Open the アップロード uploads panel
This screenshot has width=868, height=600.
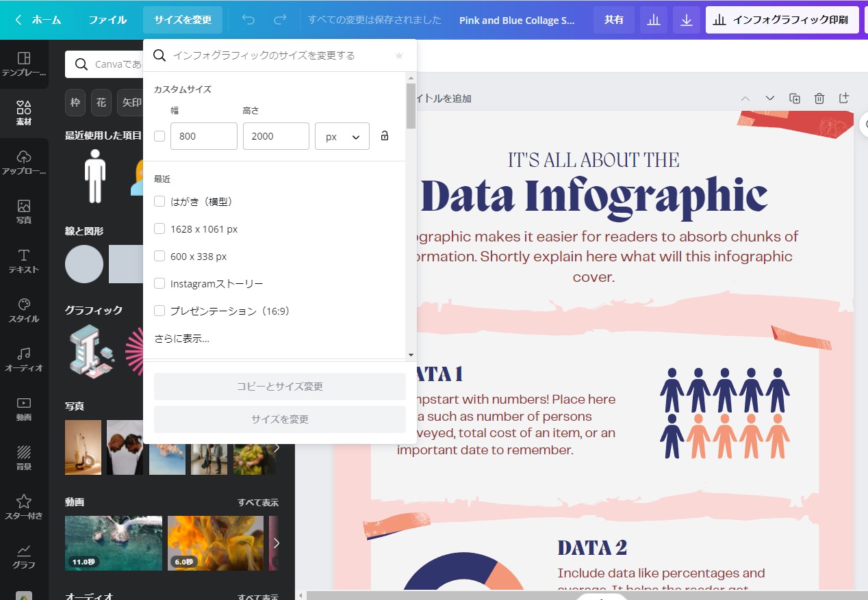coord(24,163)
